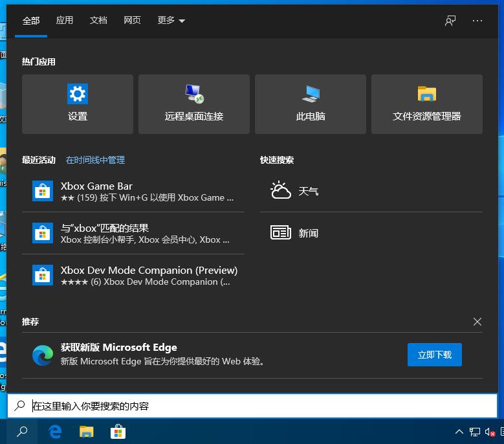
Task: Open Xbox Game Bar recent activity
Action: [133, 191]
